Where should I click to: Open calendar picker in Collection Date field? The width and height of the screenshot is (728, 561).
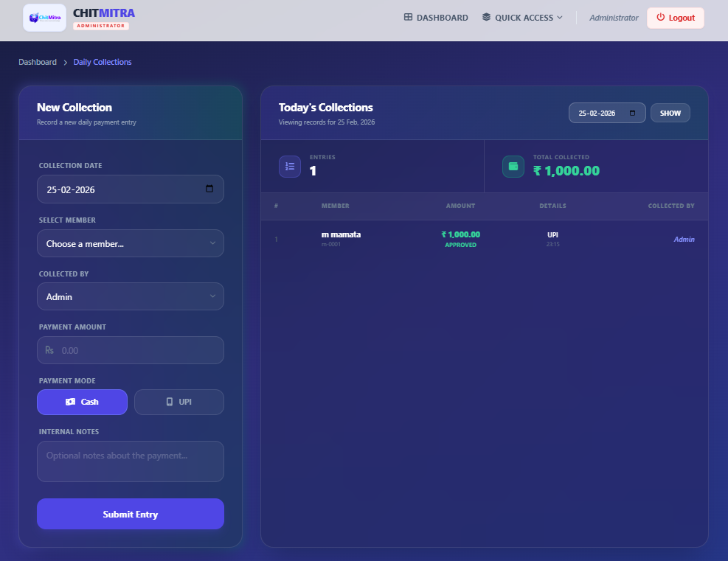tap(209, 189)
